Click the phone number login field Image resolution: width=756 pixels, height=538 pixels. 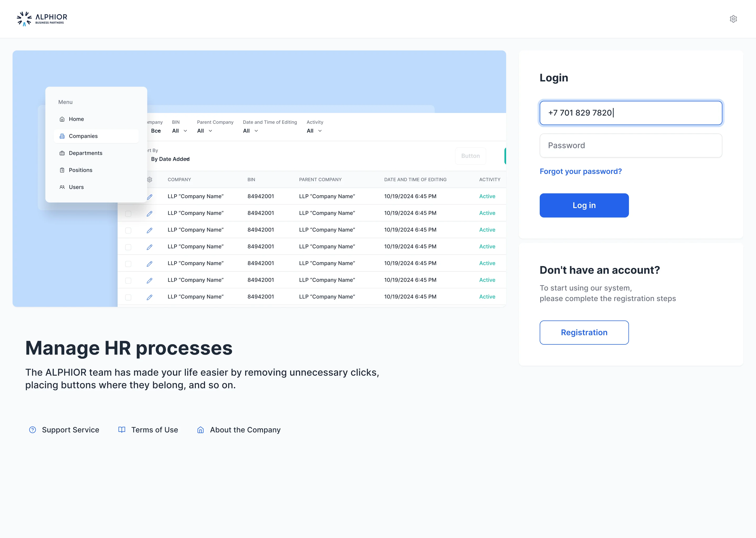point(631,113)
